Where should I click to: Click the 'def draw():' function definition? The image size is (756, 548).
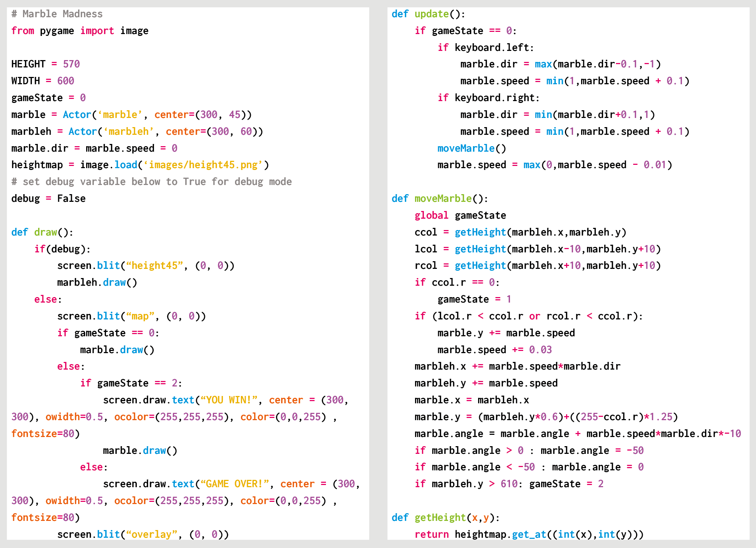click(x=42, y=232)
